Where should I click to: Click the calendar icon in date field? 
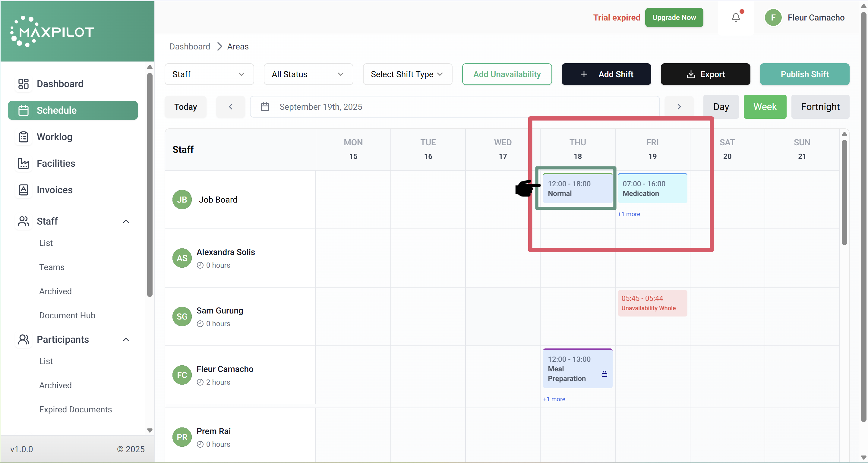(265, 107)
